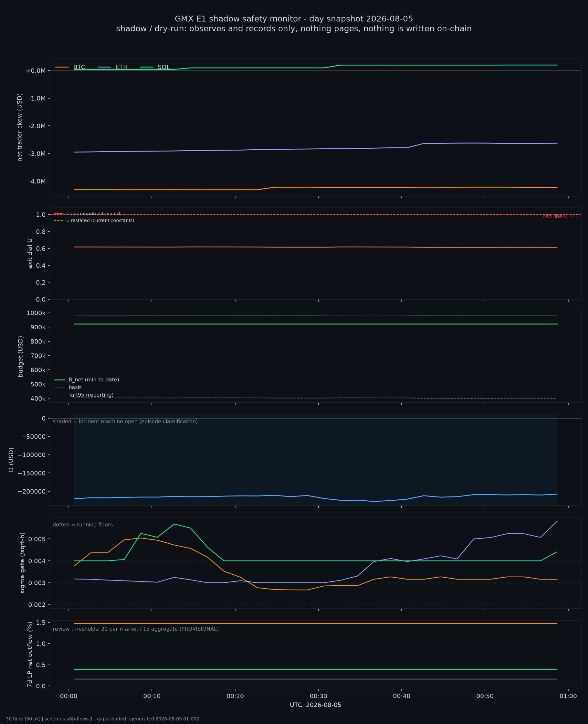Image resolution: width=588 pixels, height=724 pixels.
Task: Click the "0.5" outflow tick label
Action: tap(41, 665)
